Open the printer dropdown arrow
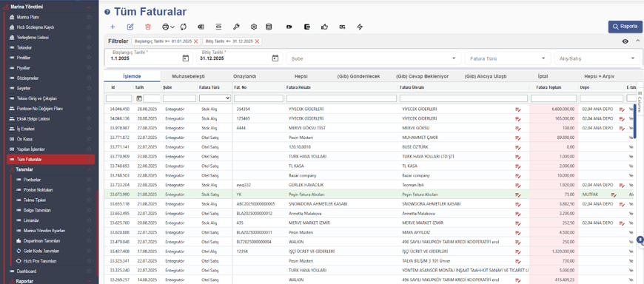 172,27
